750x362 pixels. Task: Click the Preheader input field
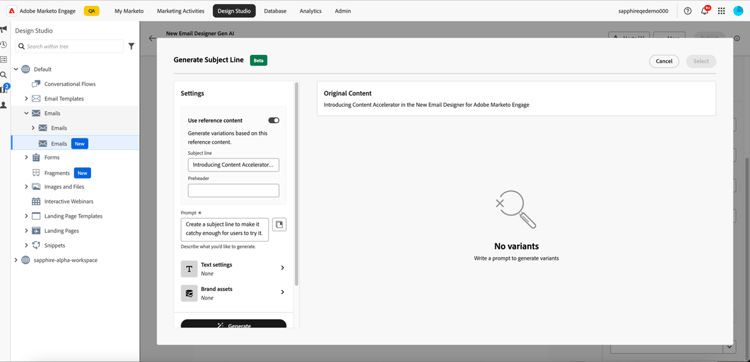(233, 190)
